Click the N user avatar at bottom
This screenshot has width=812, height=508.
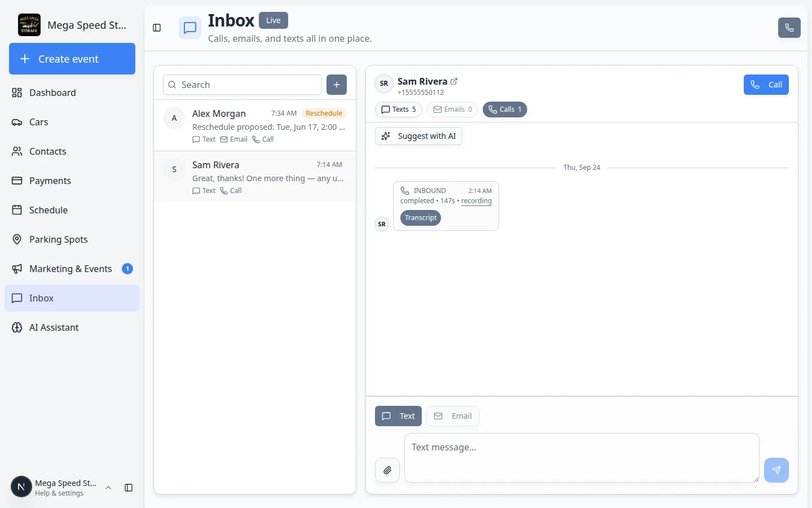click(x=21, y=487)
